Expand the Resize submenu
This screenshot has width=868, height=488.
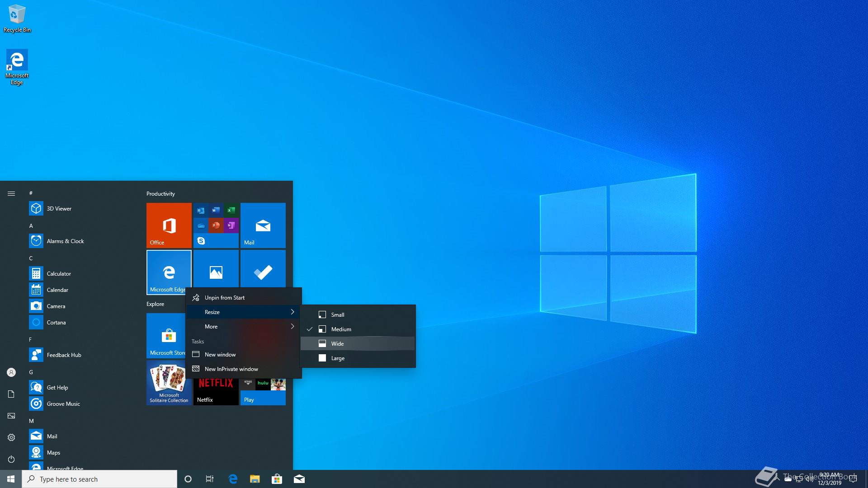click(243, 312)
